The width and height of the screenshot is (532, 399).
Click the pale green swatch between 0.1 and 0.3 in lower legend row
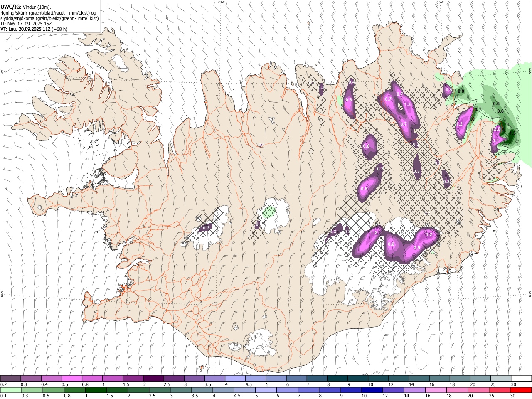[11, 390]
